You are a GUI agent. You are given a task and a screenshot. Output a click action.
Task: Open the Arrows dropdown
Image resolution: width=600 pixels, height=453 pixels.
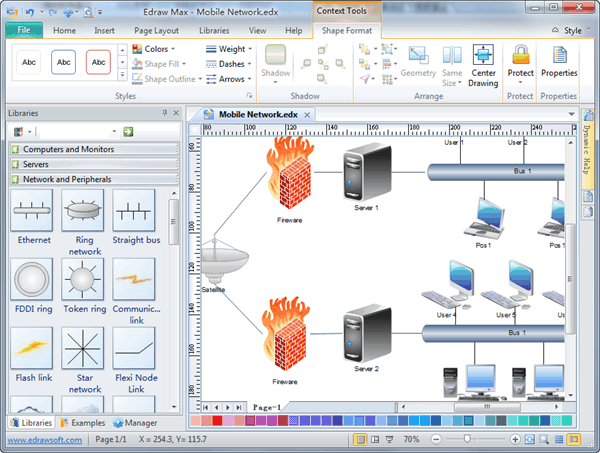tap(229, 79)
